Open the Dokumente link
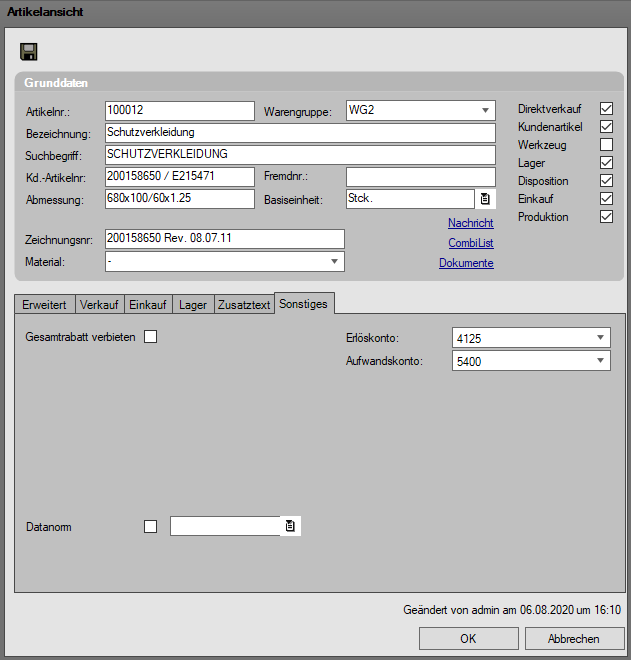Viewport: 631px width, 660px height. [466, 263]
